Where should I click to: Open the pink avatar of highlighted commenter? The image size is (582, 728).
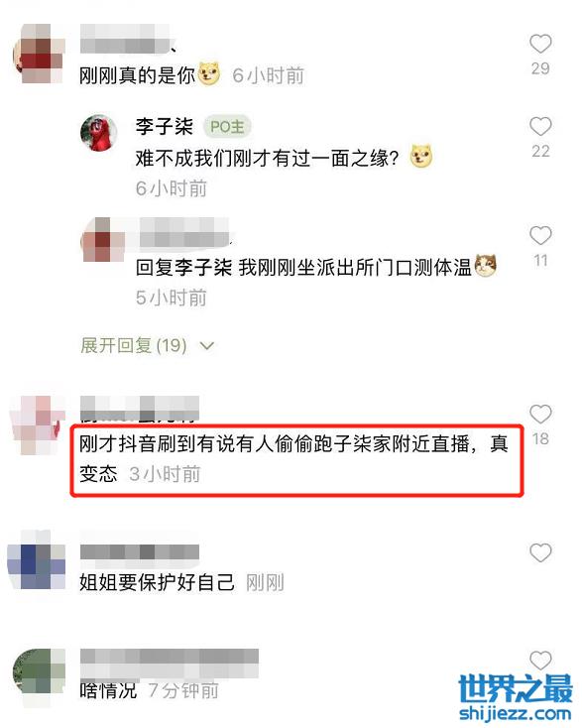pyautogui.click(x=37, y=425)
